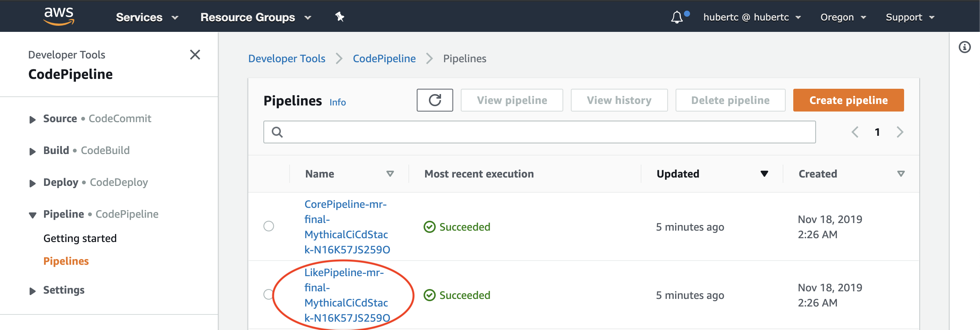This screenshot has width=980, height=330.
Task: Open the CorePipeline-mr-final pipeline link
Action: coord(347,227)
